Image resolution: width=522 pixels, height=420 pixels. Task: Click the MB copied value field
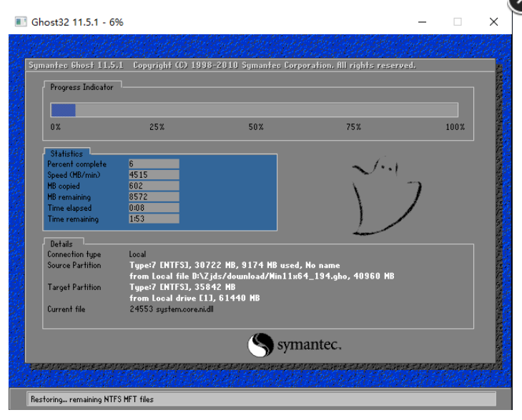153,186
